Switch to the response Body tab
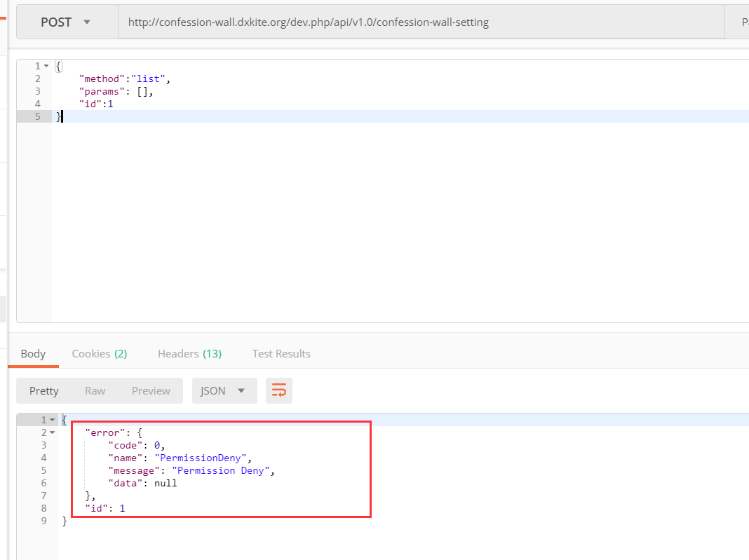The width and height of the screenshot is (749, 560). click(x=33, y=354)
